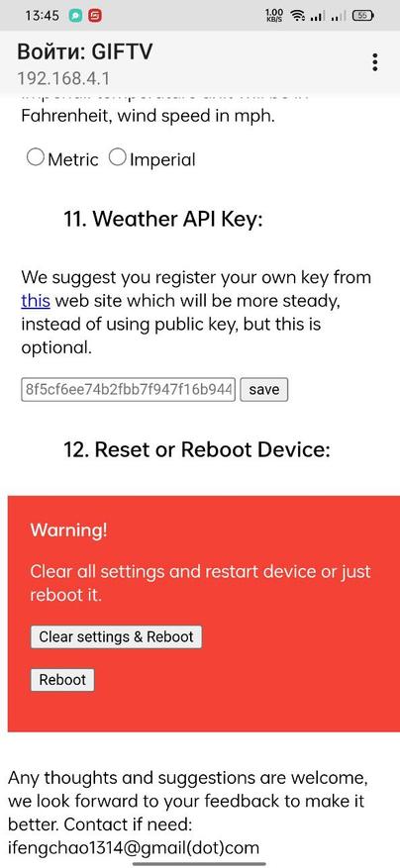400x868 pixels.
Task: Save the Weather API key
Action: point(264,389)
